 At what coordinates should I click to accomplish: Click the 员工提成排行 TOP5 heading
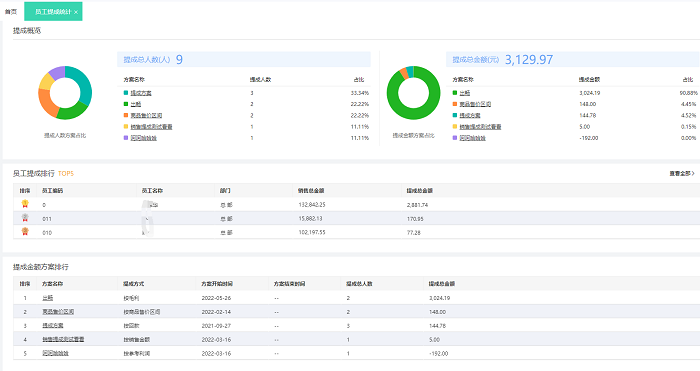43,173
